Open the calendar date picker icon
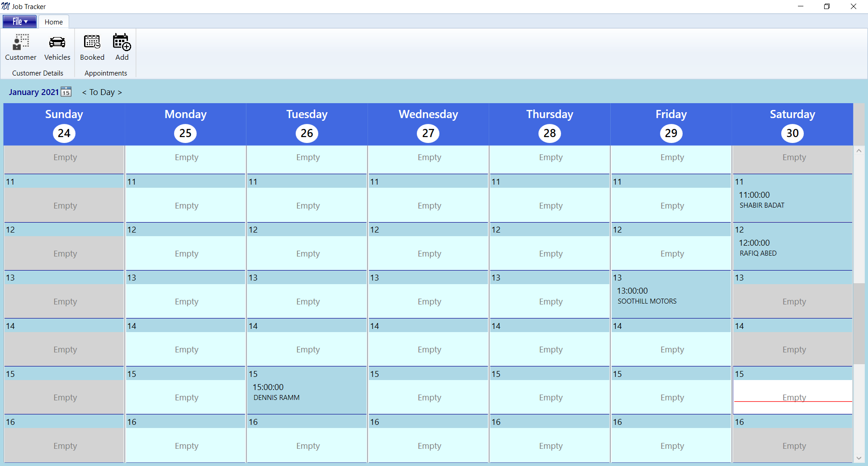 point(66,92)
